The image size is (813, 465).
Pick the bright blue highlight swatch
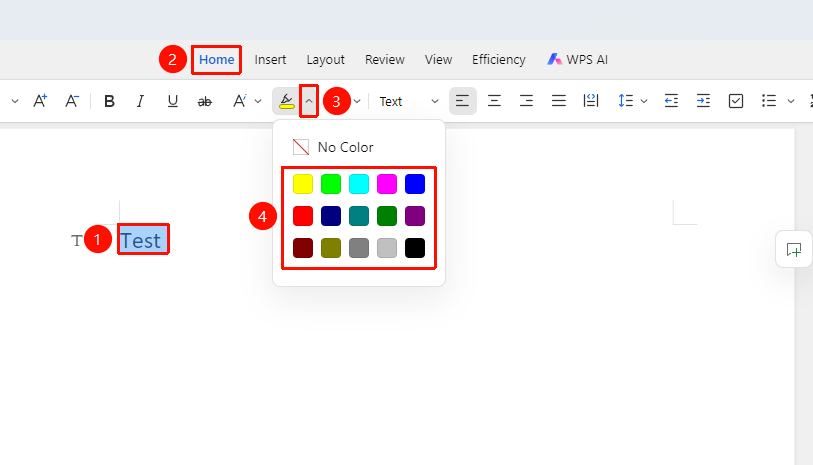point(415,184)
